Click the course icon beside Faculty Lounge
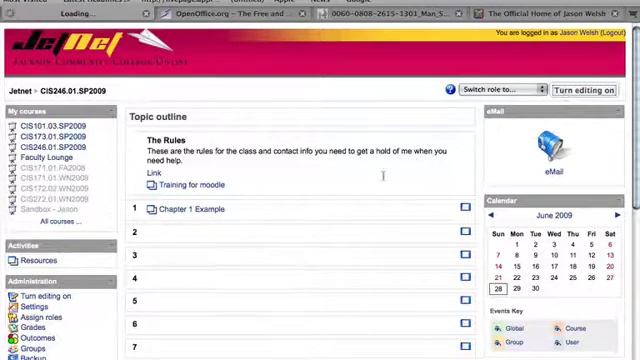The height and width of the screenshot is (360, 640). tap(13, 158)
